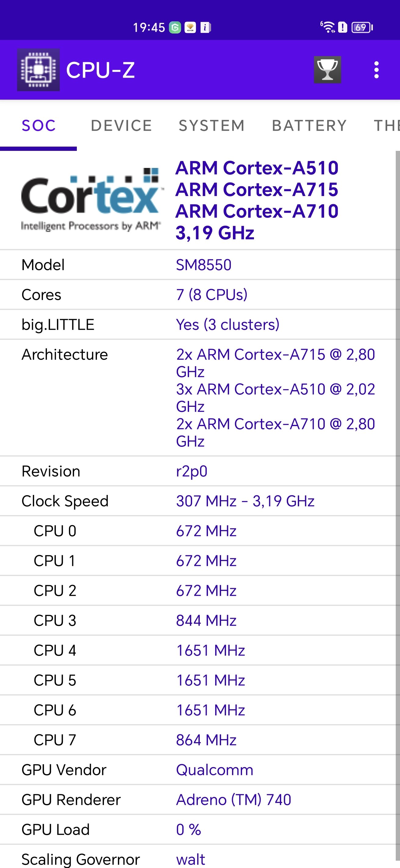Tap the scrollbar on right edge
Screen dimensions: 400x868
(x=398, y=505)
